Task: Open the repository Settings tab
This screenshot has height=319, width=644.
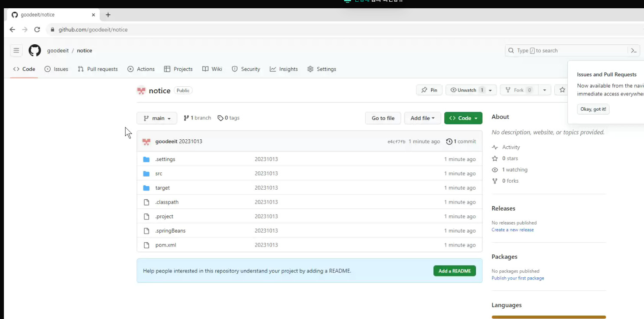Action: coord(322,69)
